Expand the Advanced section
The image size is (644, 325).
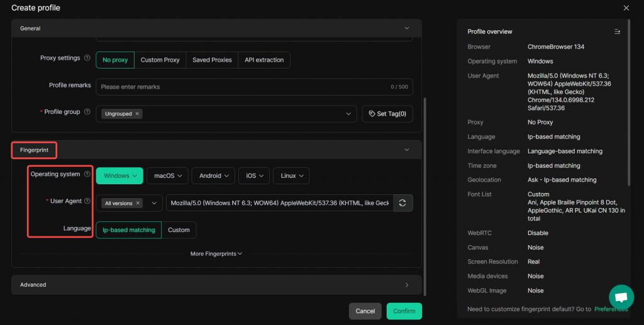click(216, 285)
